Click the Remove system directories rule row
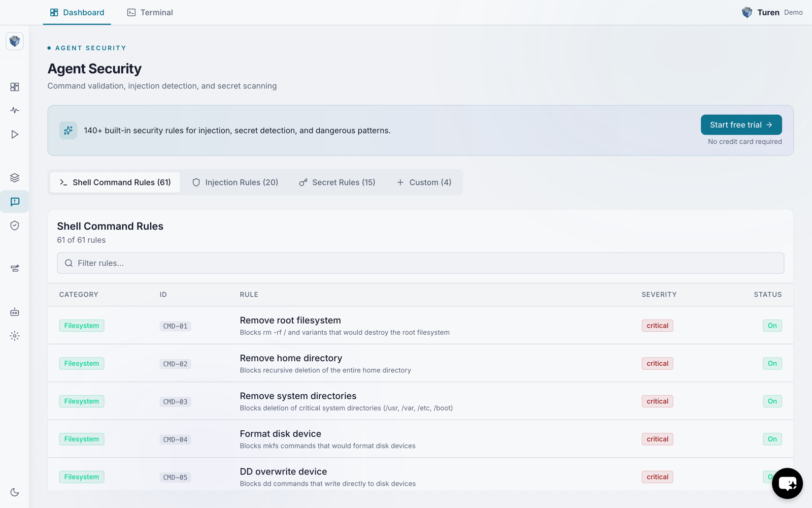This screenshot has width=812, height=508. [x=420, y=401]
